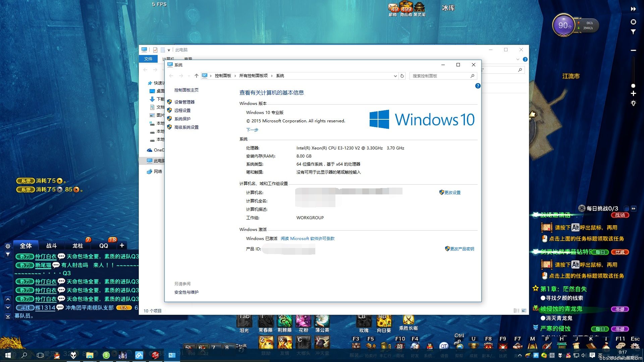Image resolution: width=644 pixels, height=362 pixels.
Task: Click the 乘胜长驱 skill icon
Action: 408,320
